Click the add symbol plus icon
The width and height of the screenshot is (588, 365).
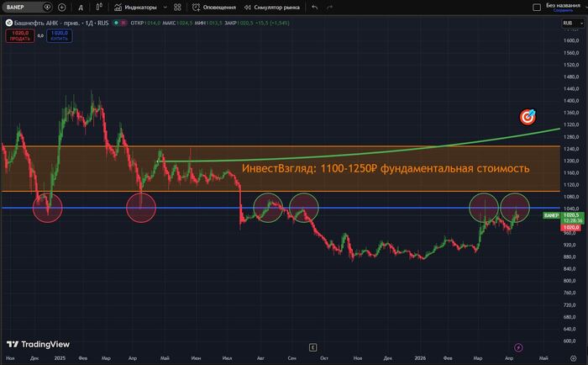(x=62, y=7)
